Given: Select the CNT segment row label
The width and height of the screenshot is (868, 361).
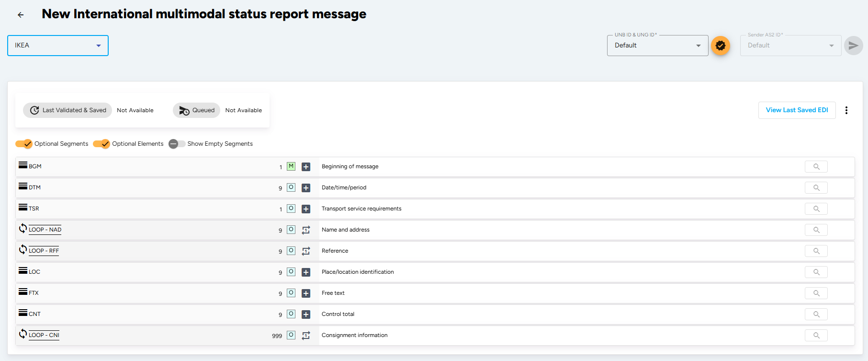Looking at the screenshot, I should [34, 314].
